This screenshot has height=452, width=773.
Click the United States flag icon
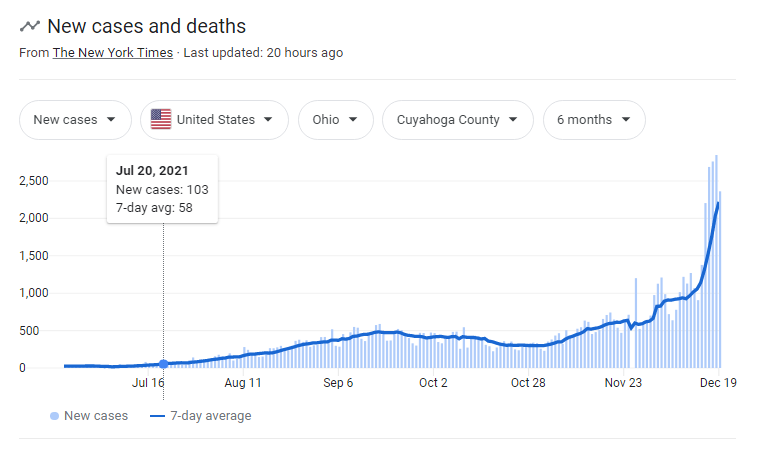click(161, 120)
